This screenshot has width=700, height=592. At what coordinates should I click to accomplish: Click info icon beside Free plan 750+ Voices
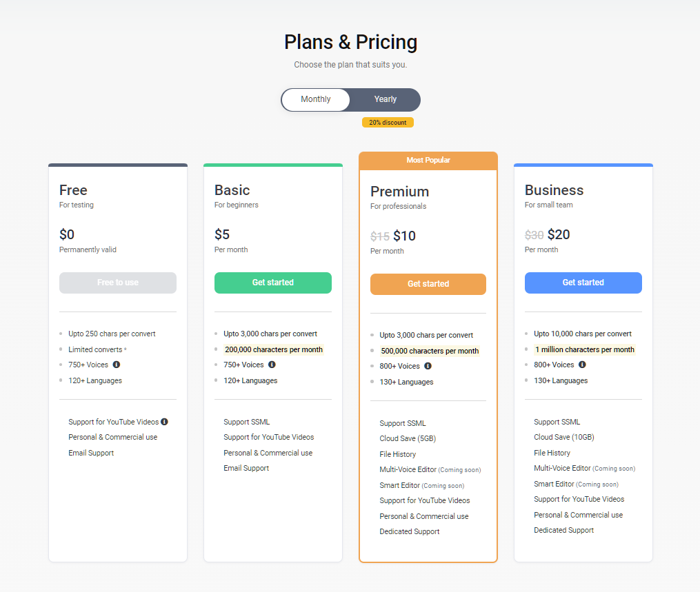[117, 365]
